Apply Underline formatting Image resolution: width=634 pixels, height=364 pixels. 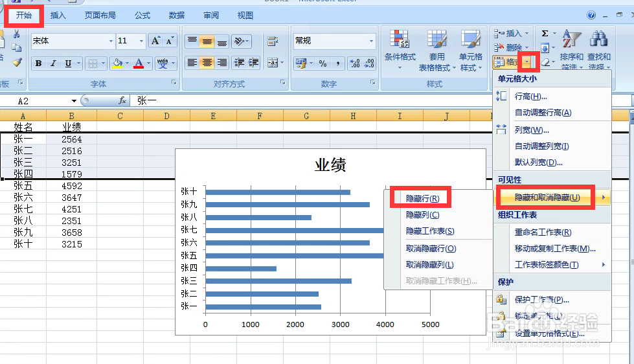click(x=68, y=63)
